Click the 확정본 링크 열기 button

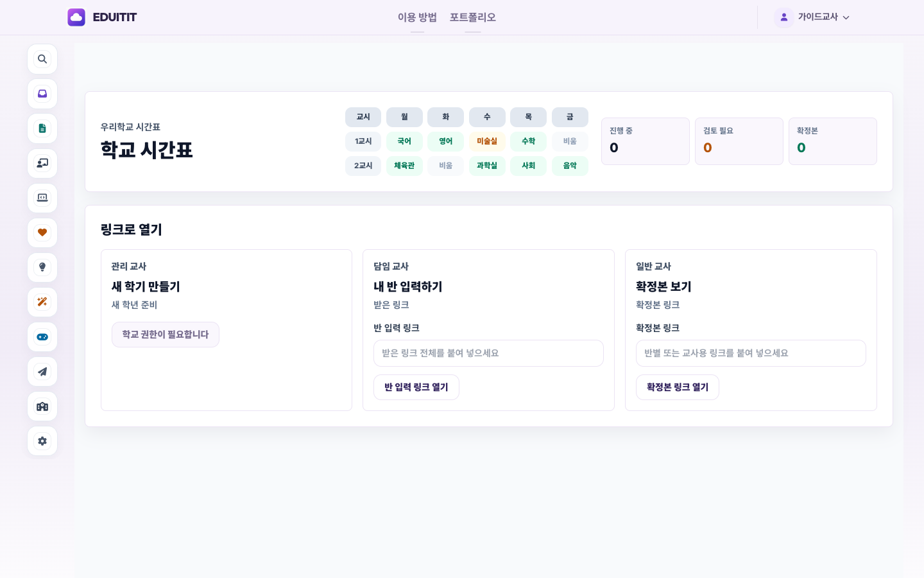tap(678, 387)
